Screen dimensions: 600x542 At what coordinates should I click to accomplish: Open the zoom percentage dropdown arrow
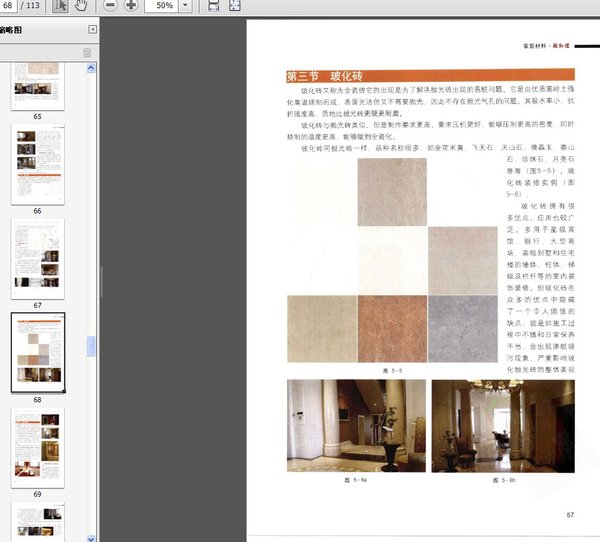tap(186, 6)
